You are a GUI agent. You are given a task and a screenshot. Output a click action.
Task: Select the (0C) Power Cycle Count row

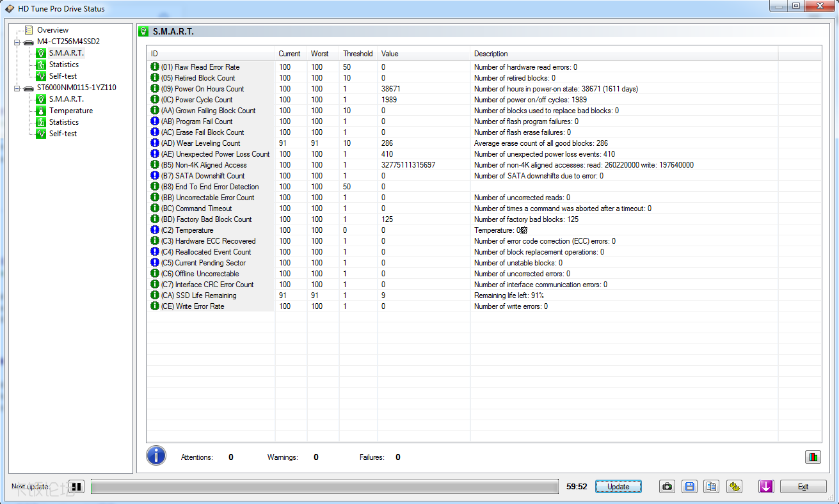[484, 99]
